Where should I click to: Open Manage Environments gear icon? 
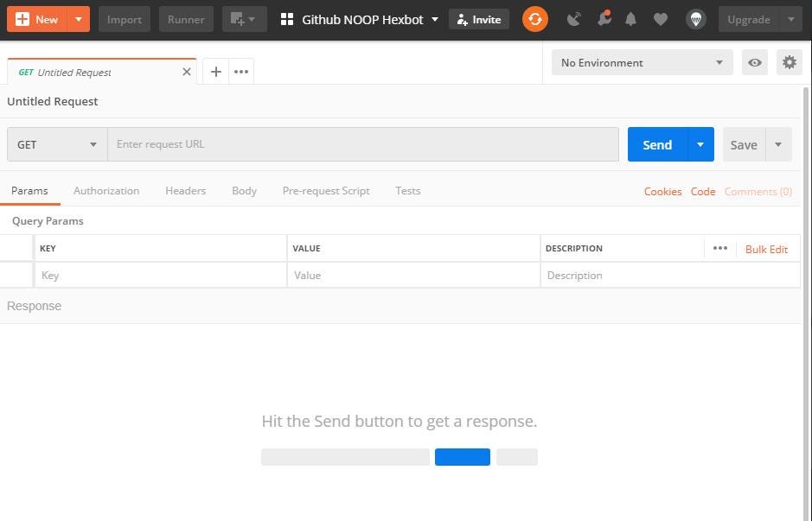point(789,62)
